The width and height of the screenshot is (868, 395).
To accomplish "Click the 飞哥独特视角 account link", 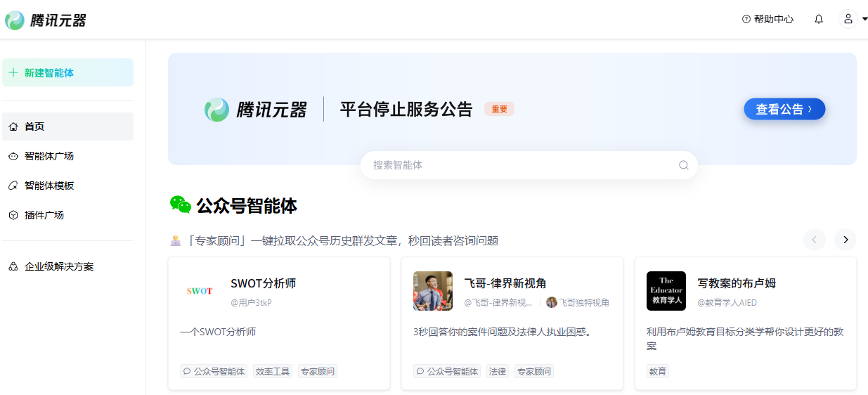I will [x=583, y=302].
